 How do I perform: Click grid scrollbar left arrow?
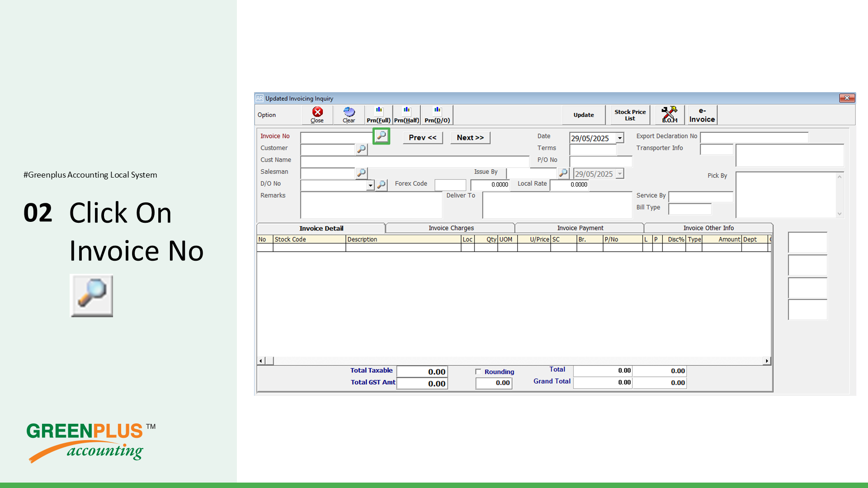point(261,361)
